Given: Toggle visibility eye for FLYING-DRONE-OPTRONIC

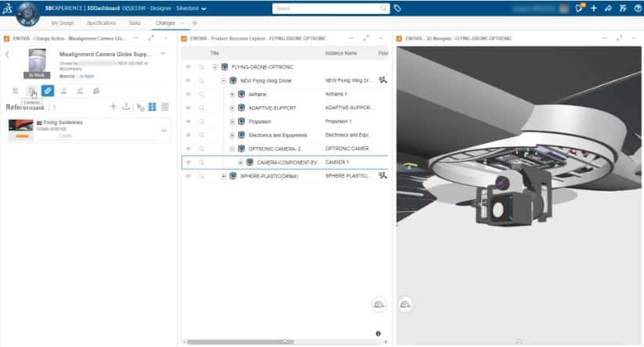Looking at the screenshot, I should pos(188,66).
